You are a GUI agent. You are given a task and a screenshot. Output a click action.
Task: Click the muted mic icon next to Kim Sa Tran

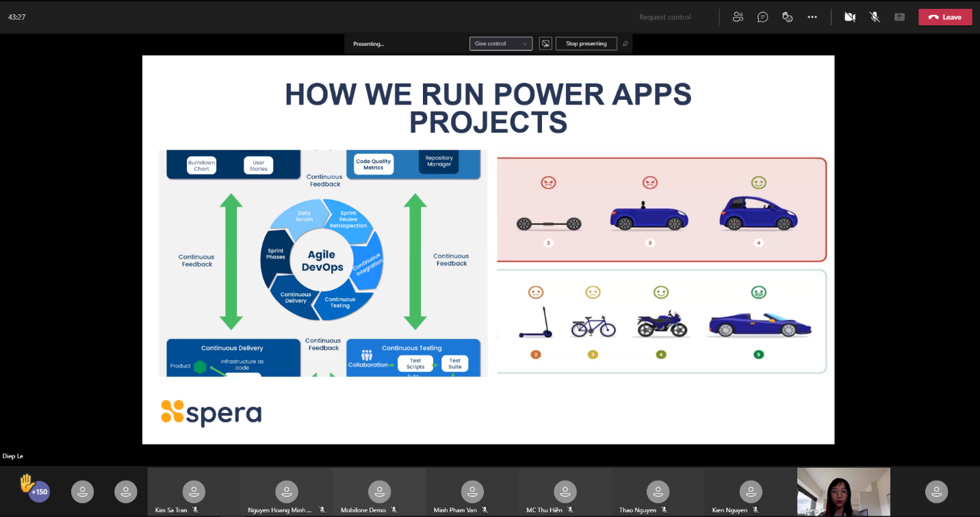tap(195, 510)
